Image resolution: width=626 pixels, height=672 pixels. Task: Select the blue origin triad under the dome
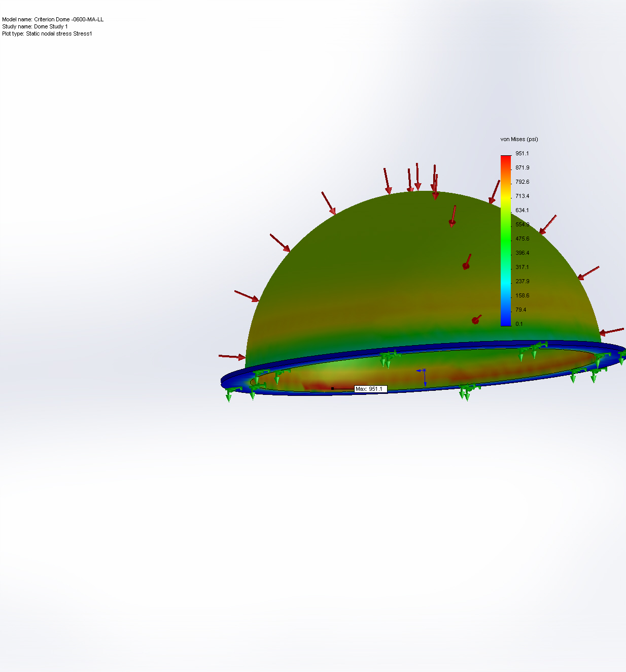[x=423, y=377]
